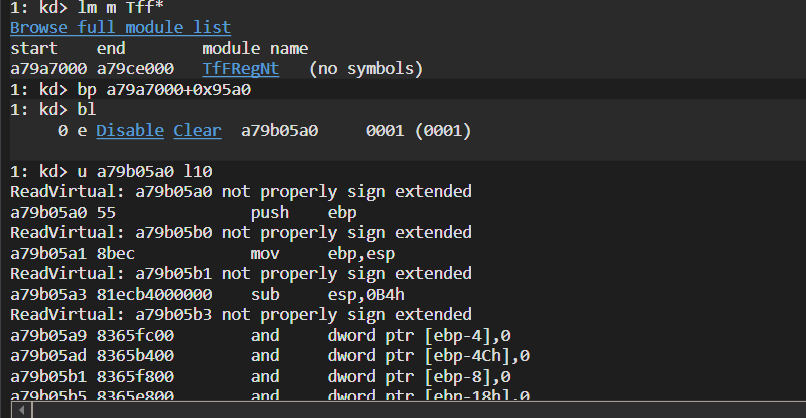Click the 'push ebp' instruction line

click(184, 212)
